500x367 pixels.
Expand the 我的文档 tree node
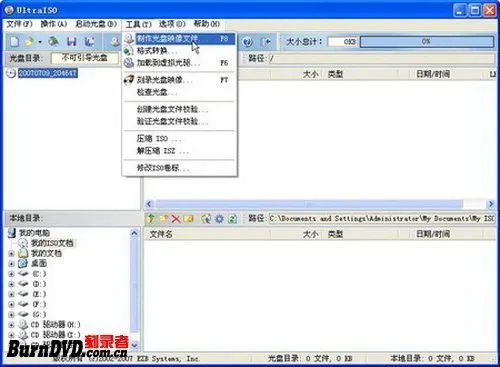(11, 254)
